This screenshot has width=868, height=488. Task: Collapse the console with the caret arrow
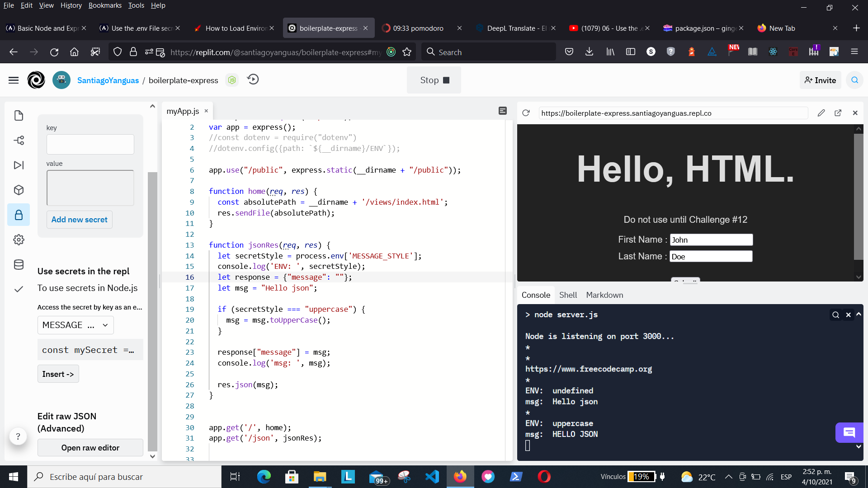coord(859,314)
